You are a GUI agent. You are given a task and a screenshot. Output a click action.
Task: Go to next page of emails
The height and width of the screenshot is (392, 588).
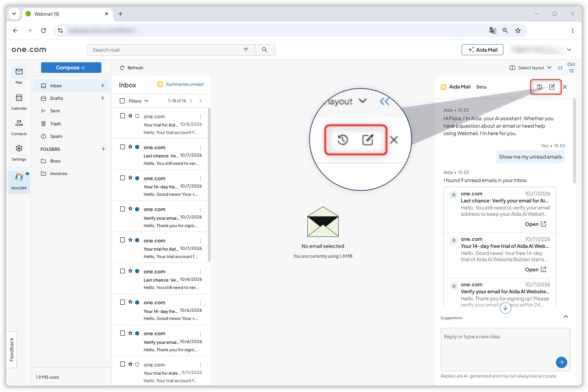click(200, 101)
